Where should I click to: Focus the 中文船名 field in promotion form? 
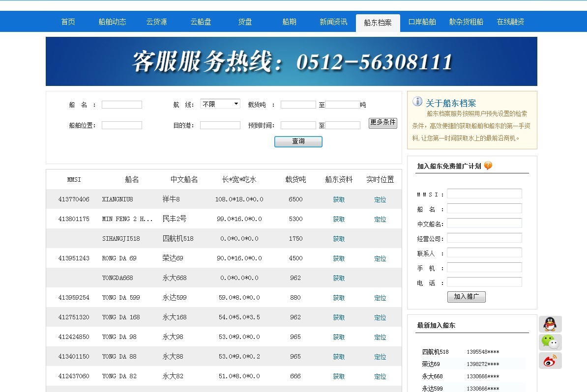[x=484, y=224]
